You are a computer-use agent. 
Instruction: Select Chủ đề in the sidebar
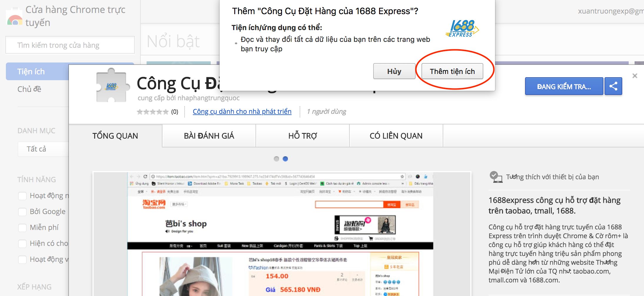[29, 89]
